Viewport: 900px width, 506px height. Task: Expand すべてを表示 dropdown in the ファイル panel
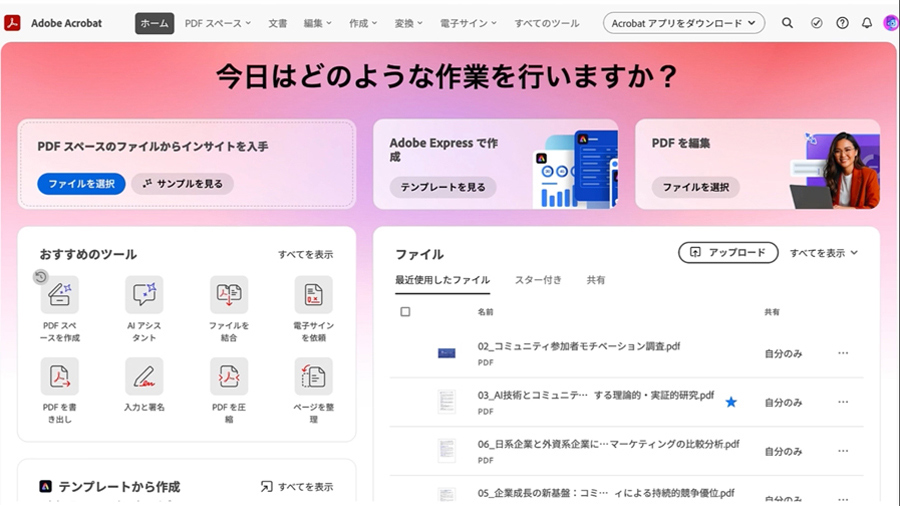tap(824, 253)
